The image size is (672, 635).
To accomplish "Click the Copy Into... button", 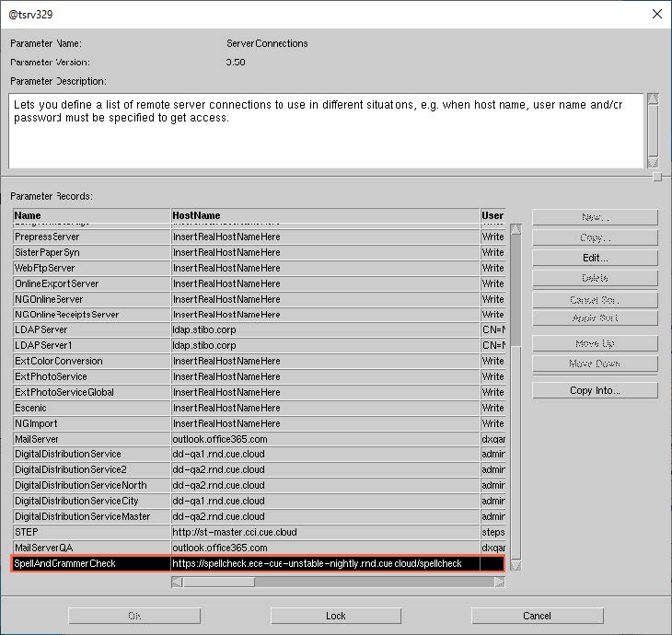I will pyautogui.click(x=595, y=390).
